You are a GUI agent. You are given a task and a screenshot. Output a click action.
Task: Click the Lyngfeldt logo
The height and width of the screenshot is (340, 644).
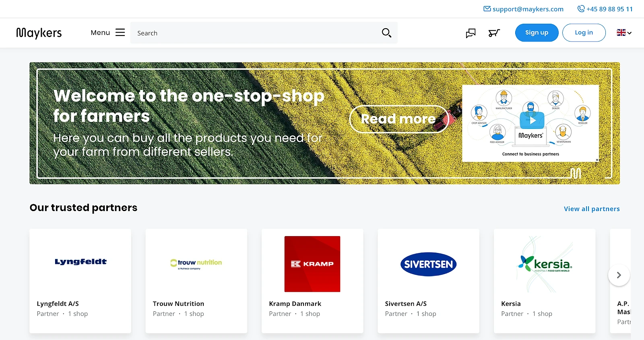pos(80,262)
